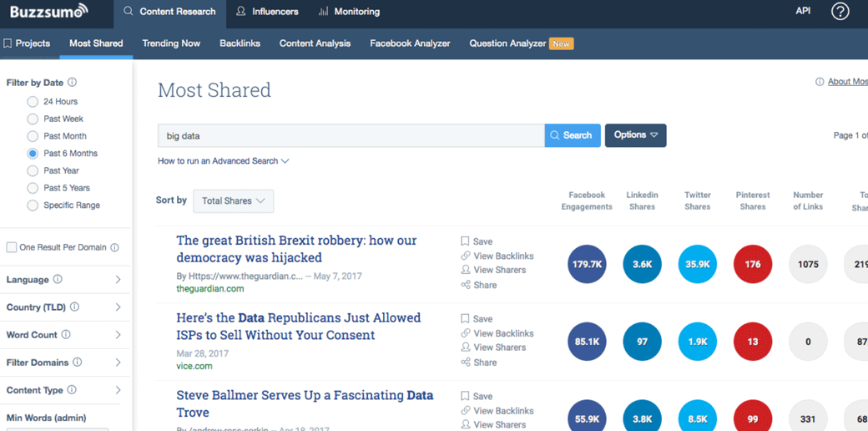The height and width of the screenshot is (431, 868).
Task: Click the Filter by Date info icon
Action: 72,83
